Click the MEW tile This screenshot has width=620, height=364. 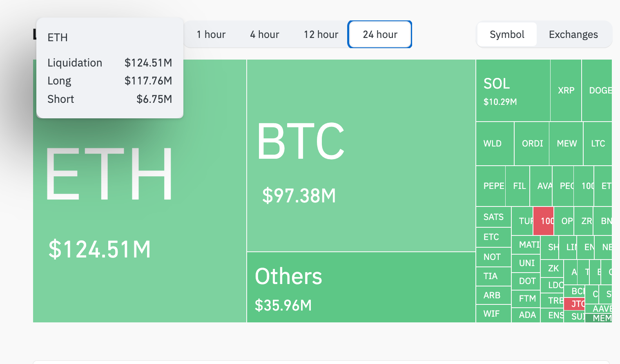coord(566,144)
